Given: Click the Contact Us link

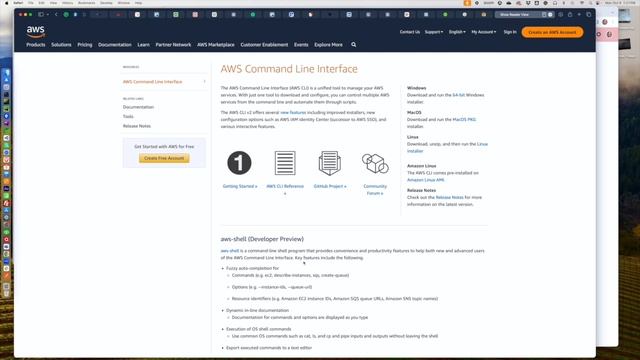Looking at the screenshot, I should (x=410, y=32).
